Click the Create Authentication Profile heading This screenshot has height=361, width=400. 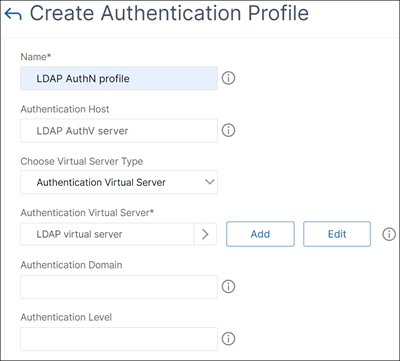pyautogui.click(x=169, y=14)
